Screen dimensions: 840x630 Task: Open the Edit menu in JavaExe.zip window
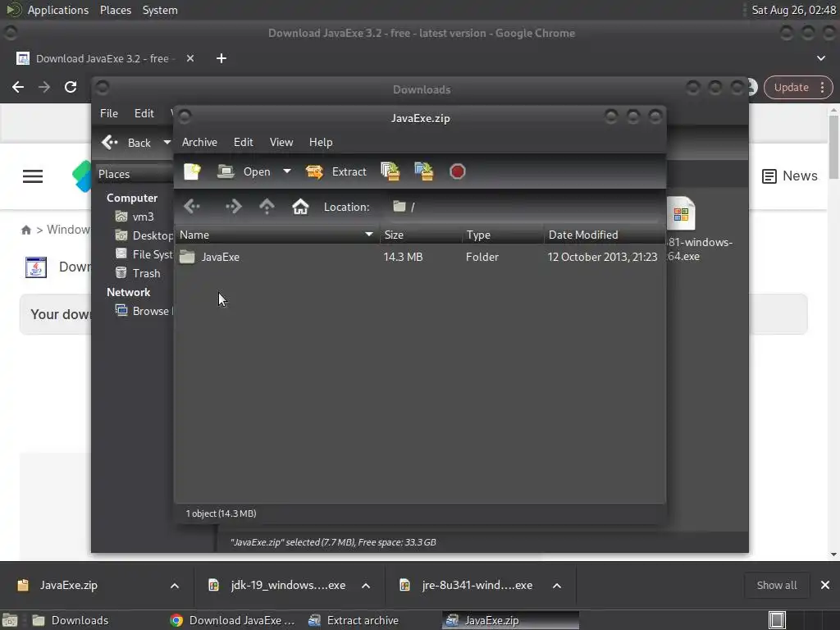(243, 142)
